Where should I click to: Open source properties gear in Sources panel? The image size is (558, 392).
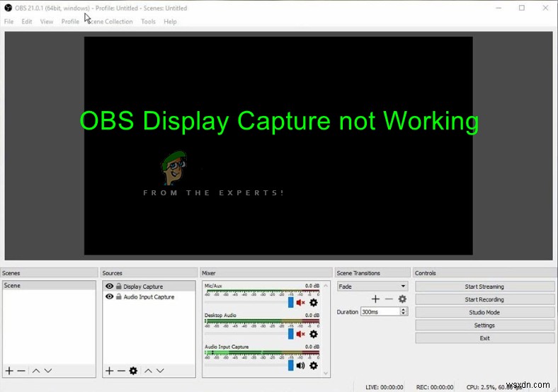tap(133, 371)
